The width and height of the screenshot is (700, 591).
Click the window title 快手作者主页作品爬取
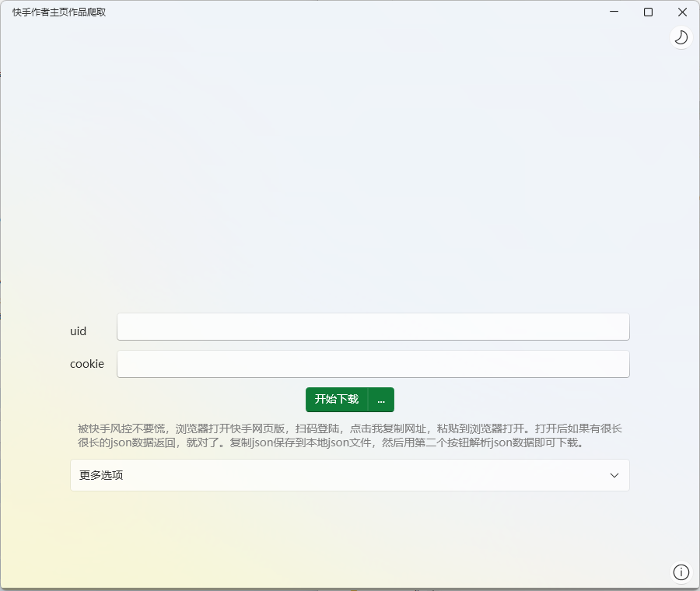point(59,12)
